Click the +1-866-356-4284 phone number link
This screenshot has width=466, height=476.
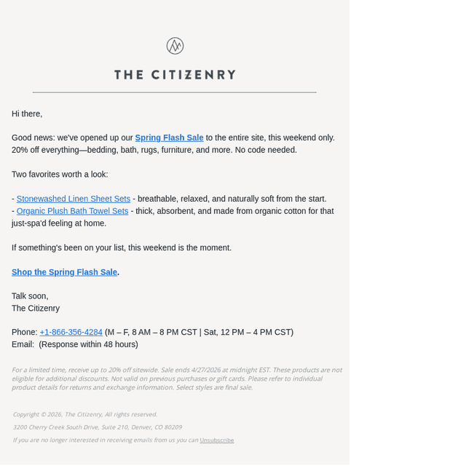pyautogui.click(x=71, y=332)
